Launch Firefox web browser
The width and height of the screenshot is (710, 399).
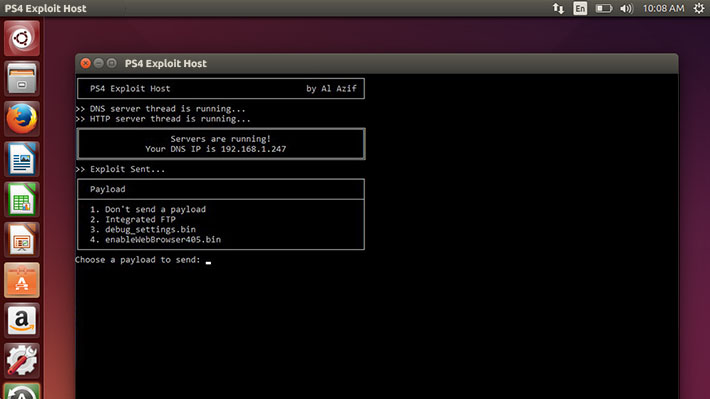pos(22,119)
